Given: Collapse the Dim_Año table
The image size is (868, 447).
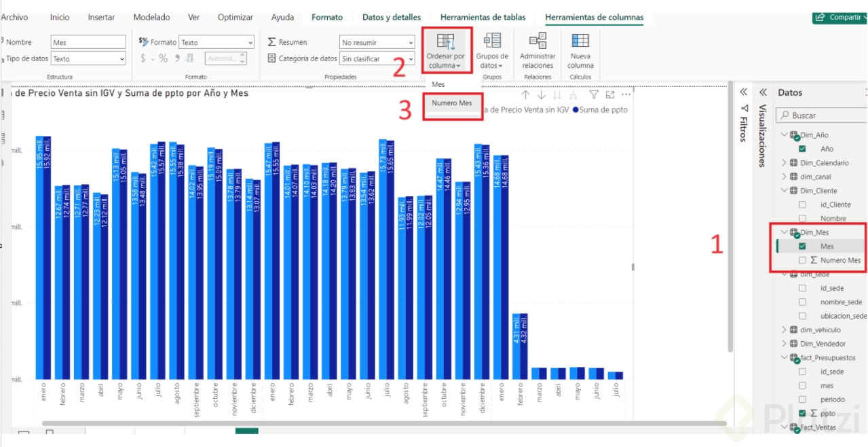Looking at the screenshot, I should tap(785, 135).
